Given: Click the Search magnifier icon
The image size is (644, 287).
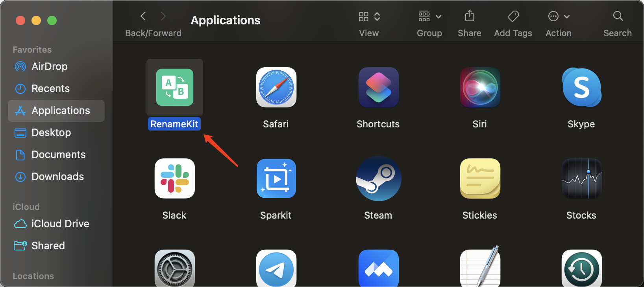Looking at the screenshot, I should pos(618,16).
